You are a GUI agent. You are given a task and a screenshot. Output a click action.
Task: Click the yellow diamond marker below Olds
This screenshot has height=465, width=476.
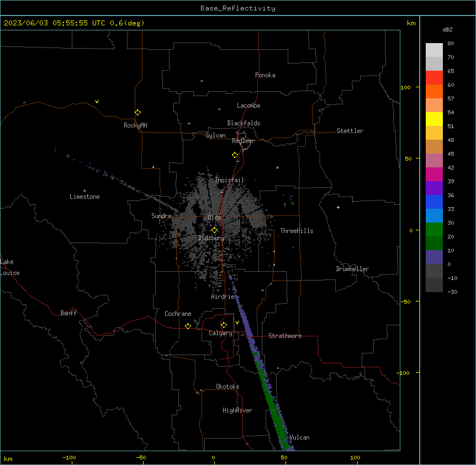click(x=214, y=230)
